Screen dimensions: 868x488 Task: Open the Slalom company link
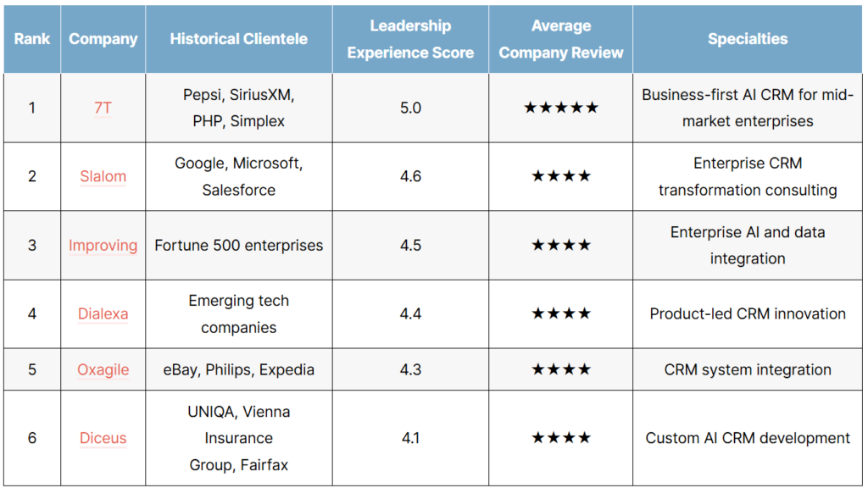tap(103, 176)
